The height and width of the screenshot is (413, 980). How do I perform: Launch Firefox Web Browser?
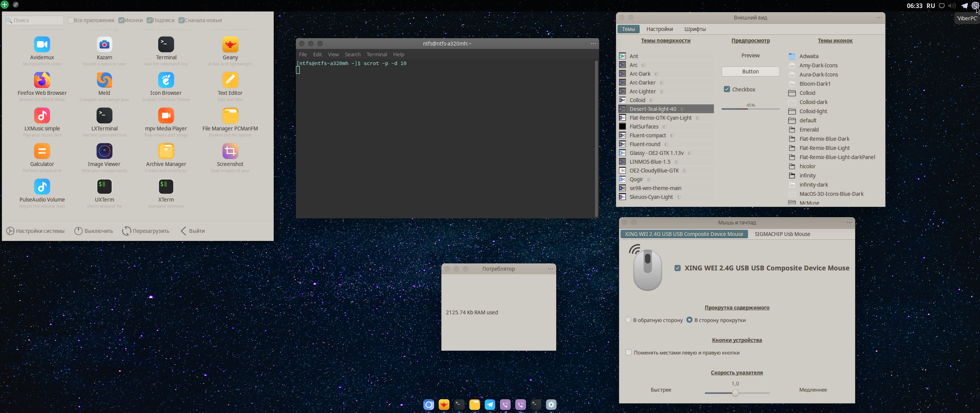pyautogui.click(x=41, y=80)
